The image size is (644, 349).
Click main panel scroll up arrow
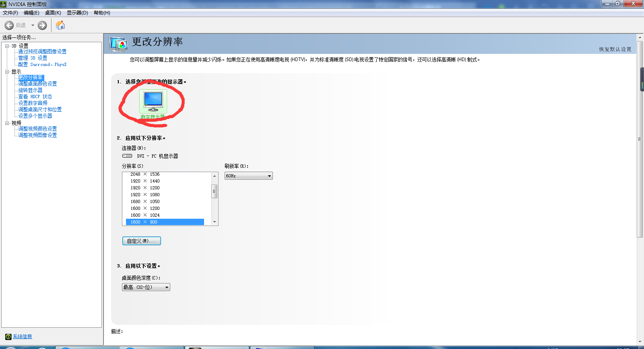click(640, 37)
